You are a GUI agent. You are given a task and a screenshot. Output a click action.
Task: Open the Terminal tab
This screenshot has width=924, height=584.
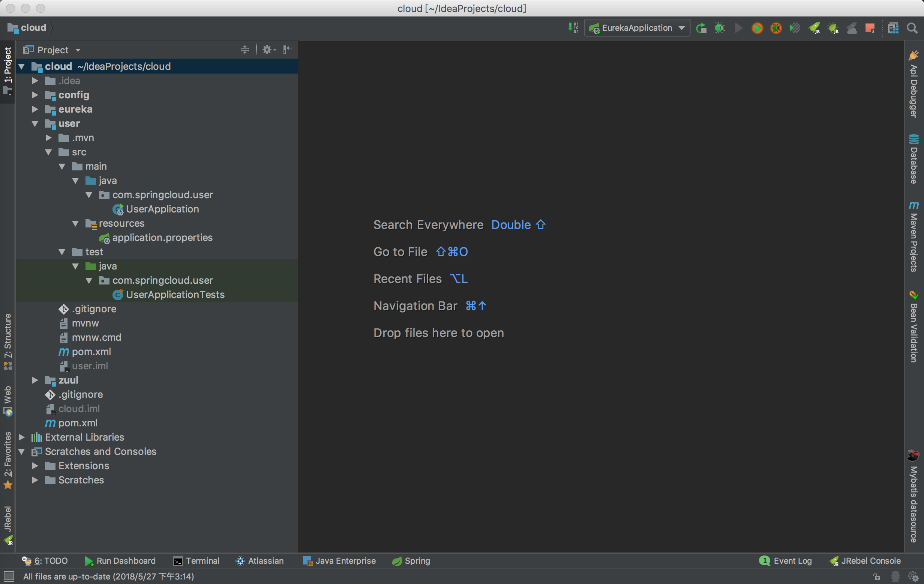[x=196, y=561]
